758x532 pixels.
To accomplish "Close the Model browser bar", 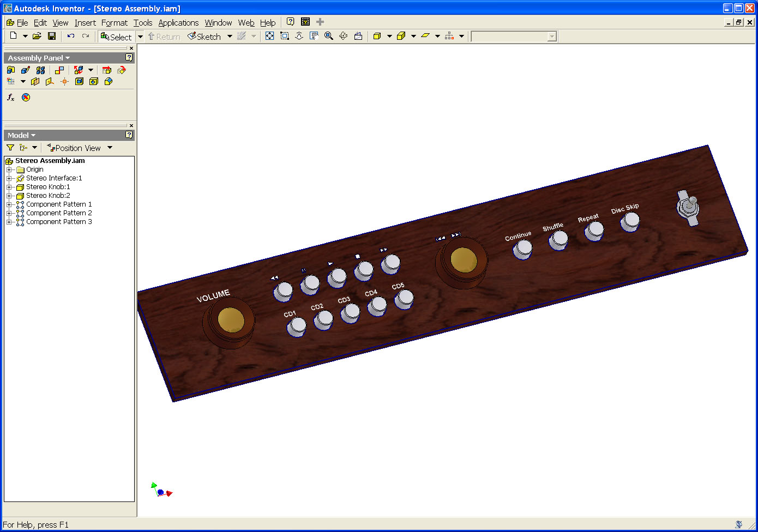I will pos(131,125).
